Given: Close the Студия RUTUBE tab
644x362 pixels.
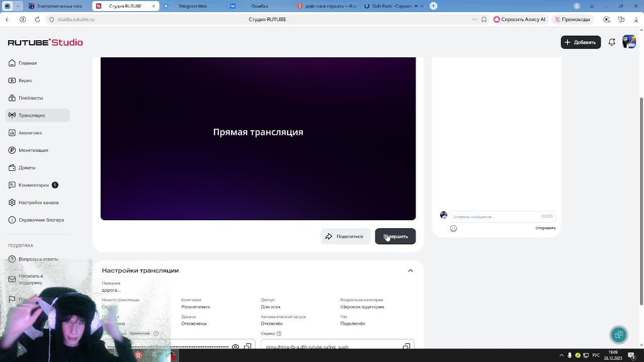Looking at the screenshot, I should [x=153, y=6].
